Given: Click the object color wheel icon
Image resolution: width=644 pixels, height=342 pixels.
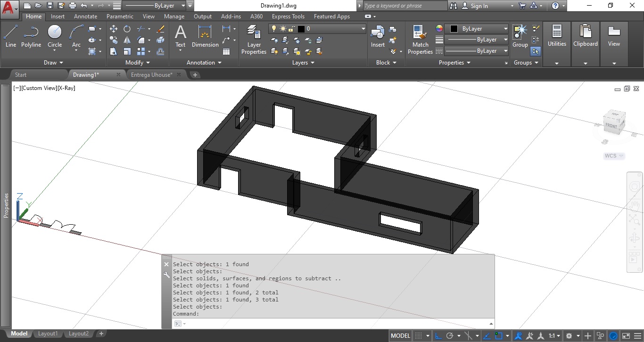Looking at the screenshot, I should point(439,29).
